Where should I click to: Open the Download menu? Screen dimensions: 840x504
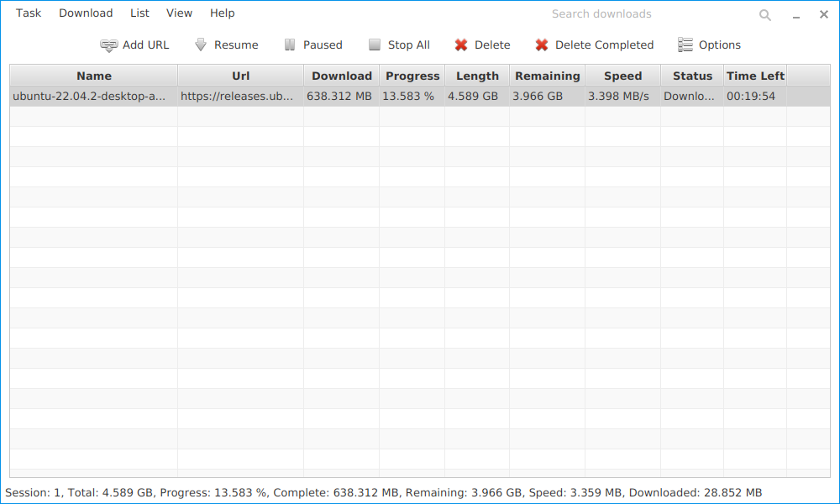click(86, 13)
